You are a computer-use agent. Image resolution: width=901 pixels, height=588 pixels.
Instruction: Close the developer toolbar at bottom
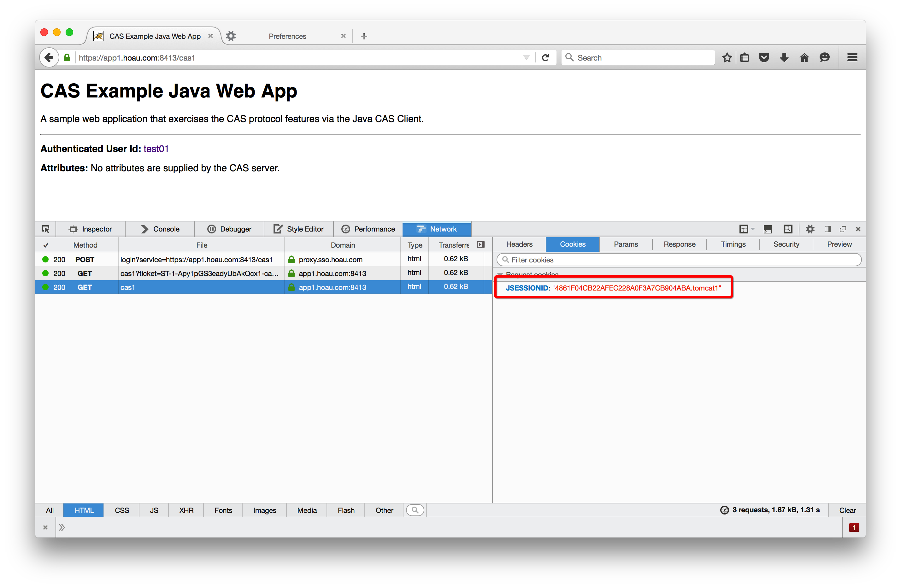click(45, 527)
